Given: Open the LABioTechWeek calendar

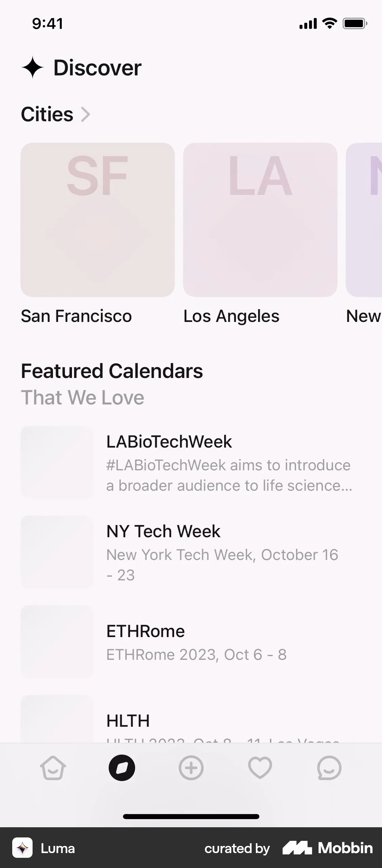Looking at the screenshot, I should tap(169, 442).
